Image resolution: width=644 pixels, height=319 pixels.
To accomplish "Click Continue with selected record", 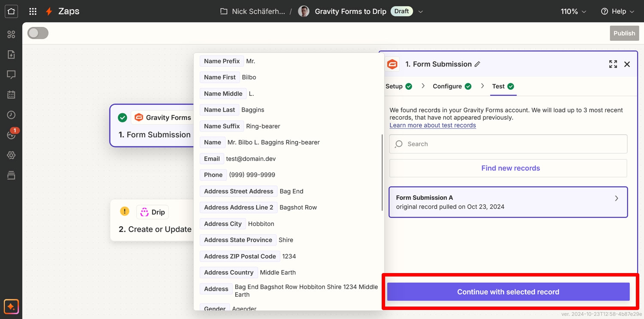I will click(508, 292).
